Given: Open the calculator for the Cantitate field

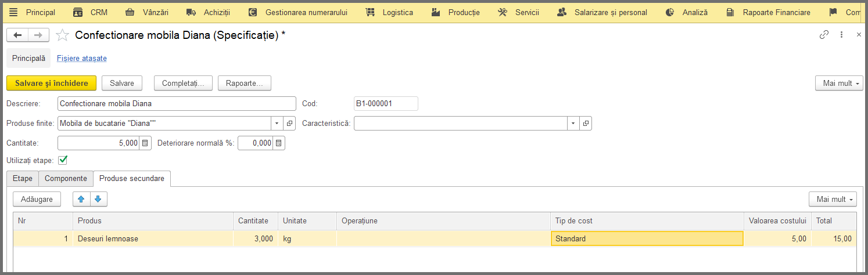Looking at the screenshot, I should [x=145, y=143].
